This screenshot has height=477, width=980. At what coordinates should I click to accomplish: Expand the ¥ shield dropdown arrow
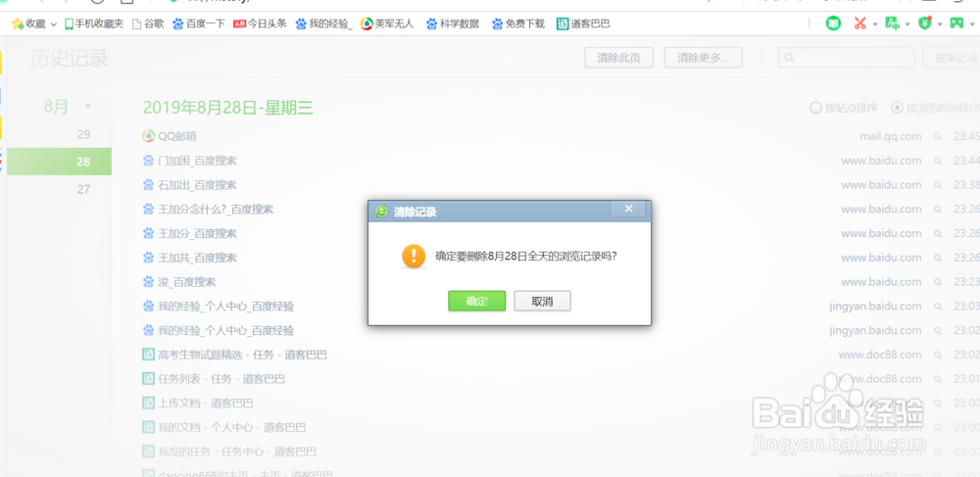pos(940,24)
